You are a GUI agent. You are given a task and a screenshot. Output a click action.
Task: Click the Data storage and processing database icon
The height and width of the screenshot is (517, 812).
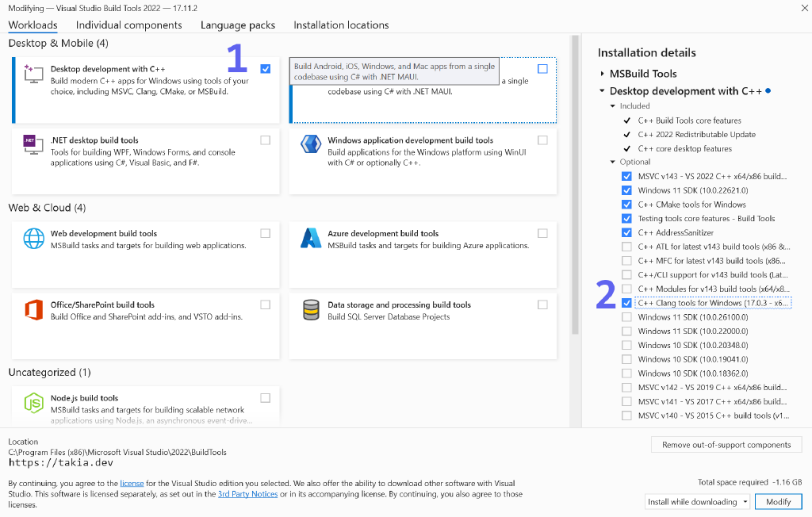tap(311, 310)
